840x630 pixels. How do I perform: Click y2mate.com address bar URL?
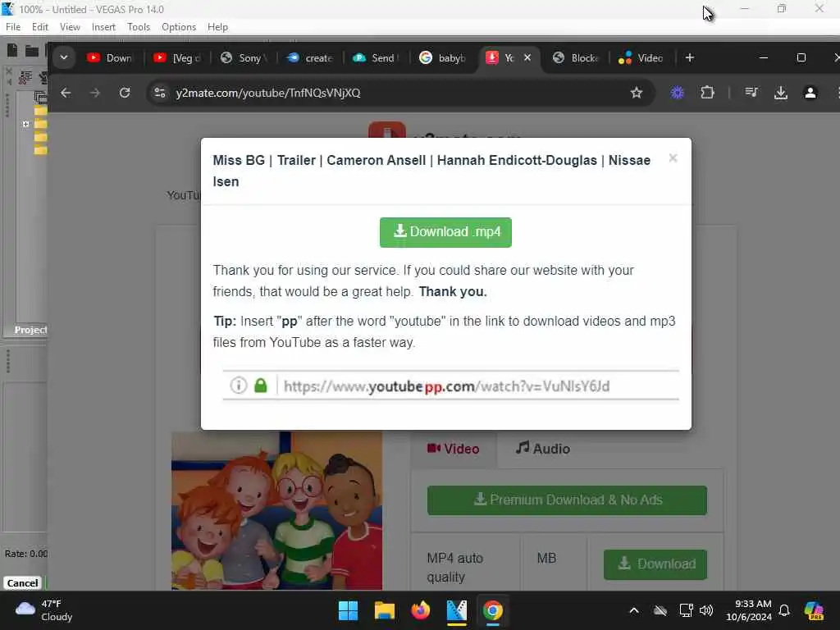(268, 93)
